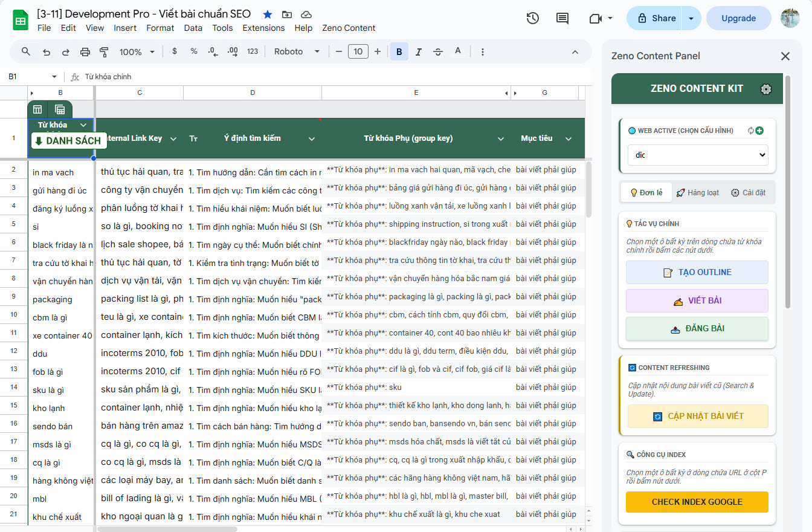The image size is (812, 532).
Task: Open the text color picker
Action: coord(458,51)
